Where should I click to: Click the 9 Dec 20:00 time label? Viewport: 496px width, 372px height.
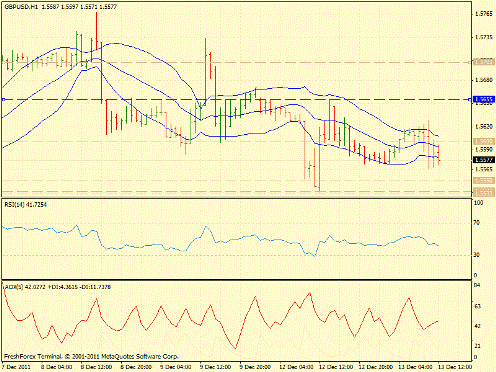pyautogui.click(x=255, y=367)
